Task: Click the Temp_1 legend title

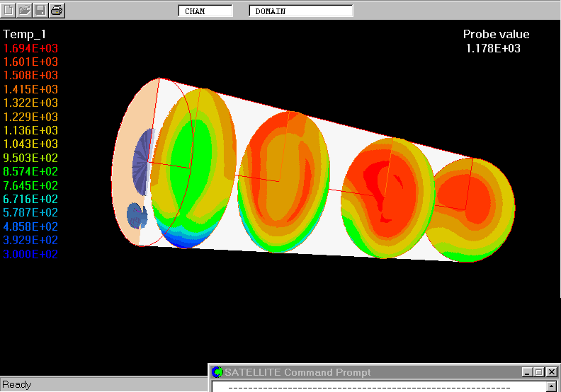Action: point(25,34)
